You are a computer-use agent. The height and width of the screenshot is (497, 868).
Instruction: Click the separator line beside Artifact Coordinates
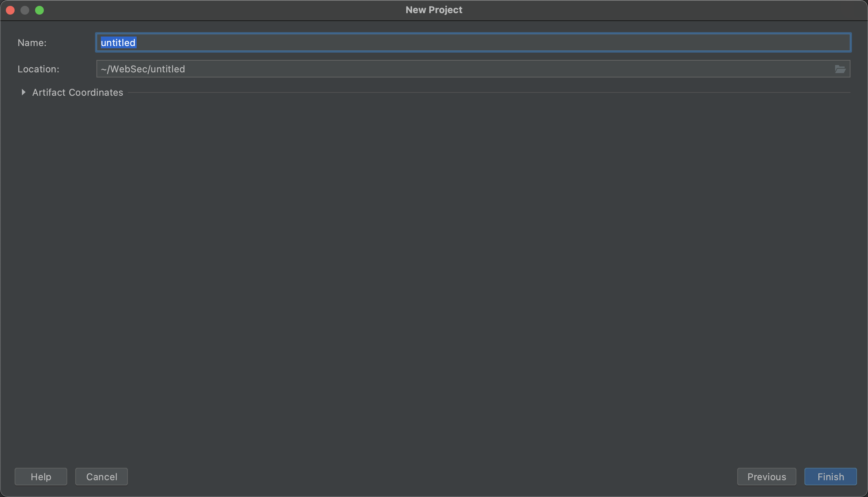[490, 92]
